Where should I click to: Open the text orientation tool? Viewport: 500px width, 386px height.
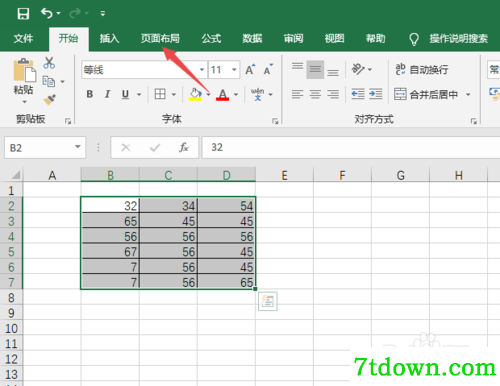358,69
